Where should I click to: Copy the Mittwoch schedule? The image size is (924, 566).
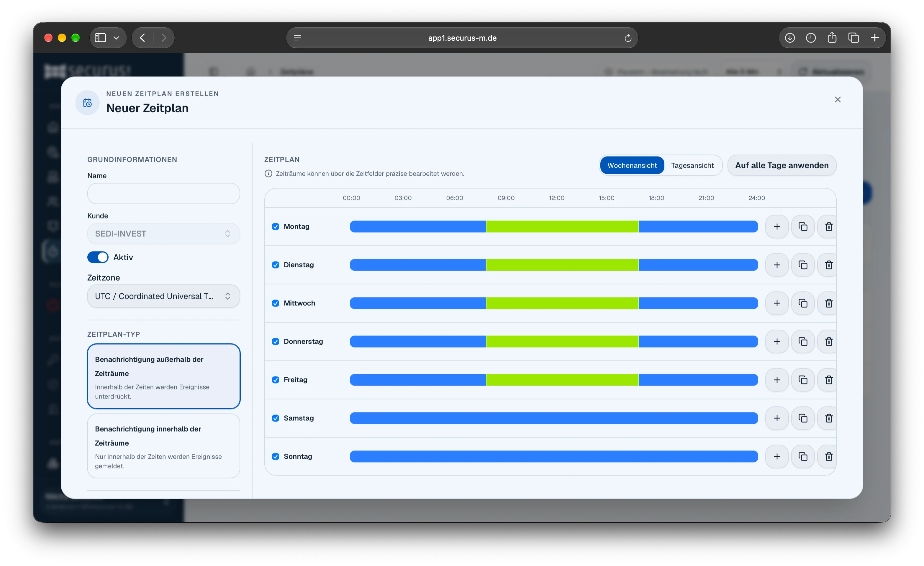point(802,303)
